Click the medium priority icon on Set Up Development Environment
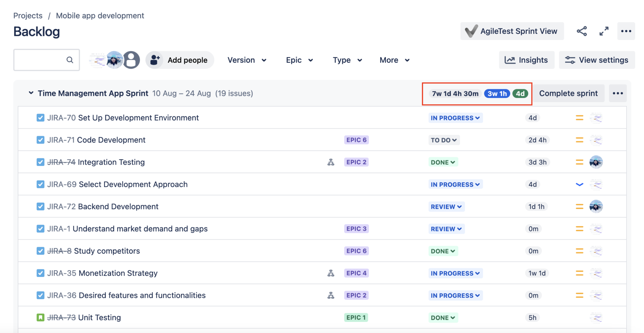This screenshot has width=644, height=333. (580, 118)
